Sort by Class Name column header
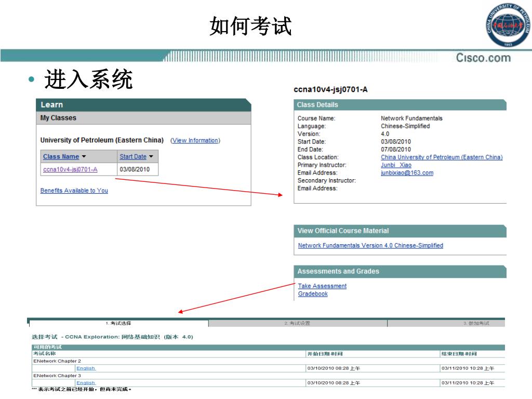532x399 pixels. pyautogui.click(x=61, y=156)
